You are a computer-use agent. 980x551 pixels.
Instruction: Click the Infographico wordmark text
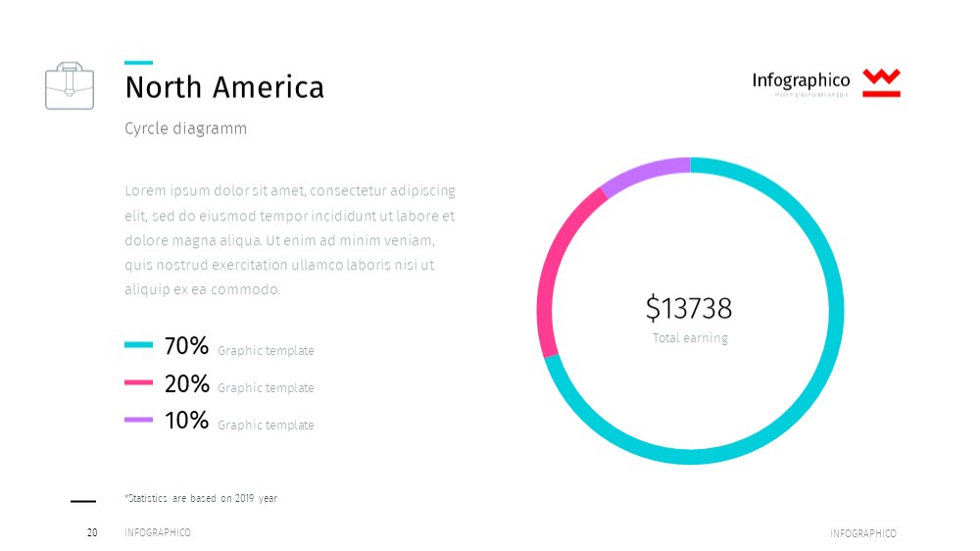click(x=801, y=80)
